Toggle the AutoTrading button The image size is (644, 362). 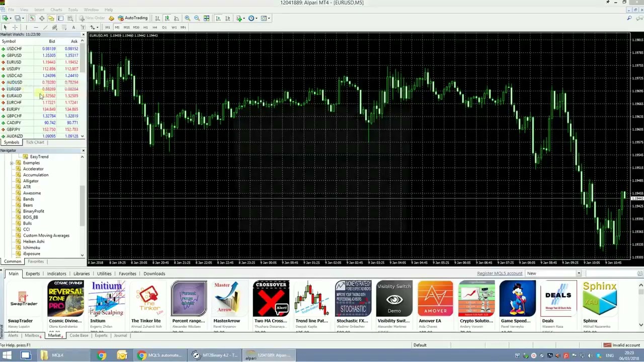133,18
